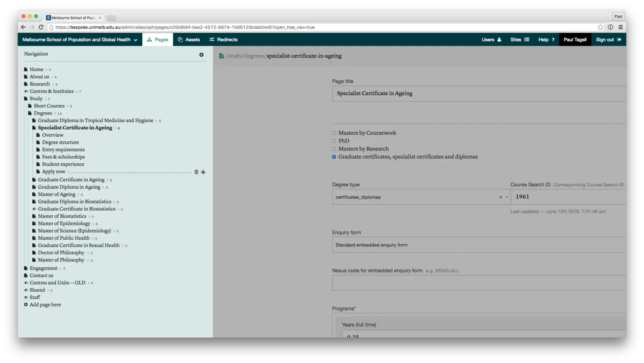Click the green page icon beside the URL path
Viewport: 644px width, 363px height.
pyautogui.click(x=221, y=56)
